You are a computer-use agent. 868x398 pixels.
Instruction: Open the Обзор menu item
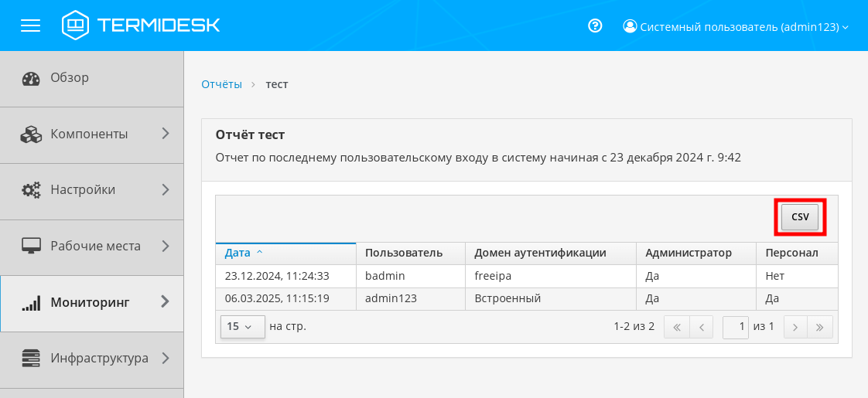click(70, 77)
